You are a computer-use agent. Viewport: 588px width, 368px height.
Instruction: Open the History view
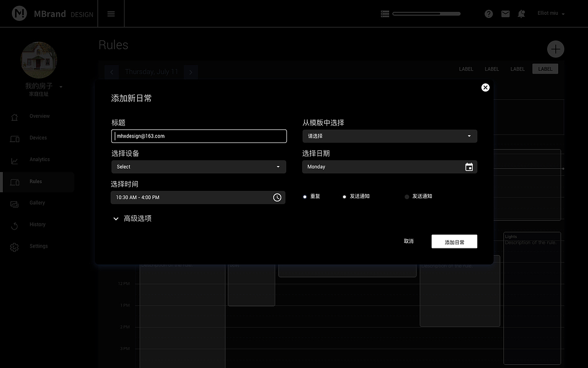[37, 224]
